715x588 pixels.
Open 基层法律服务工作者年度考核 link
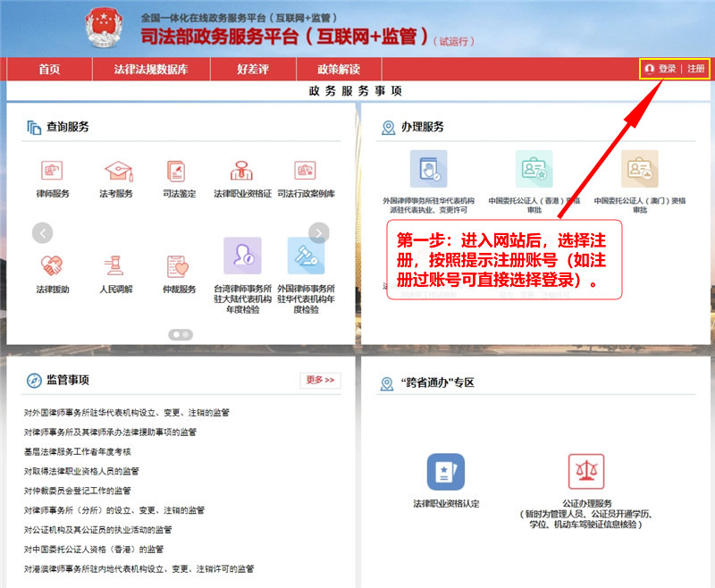[78, 451]
